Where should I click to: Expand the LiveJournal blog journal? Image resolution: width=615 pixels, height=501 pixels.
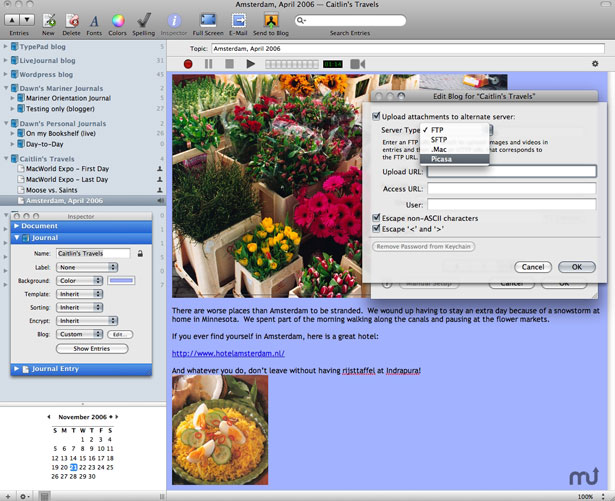pyautogui.click(x=5, y=60)
